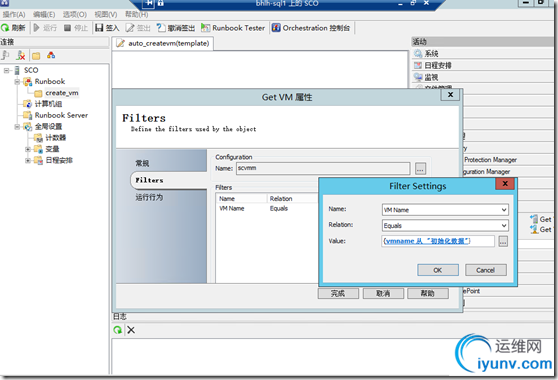The width and height of the screenshot is (558, 380).
Task: Click the Check In save icon
Action: click(99, 28)
